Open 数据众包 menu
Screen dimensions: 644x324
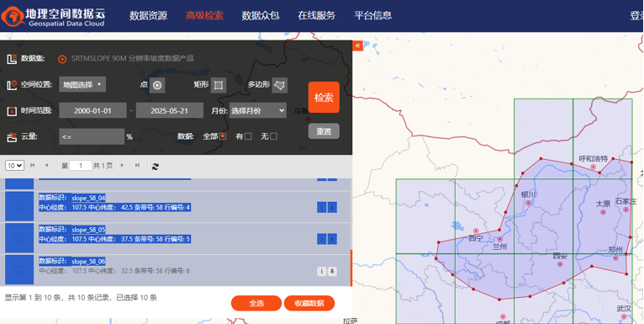pos(261,16)
